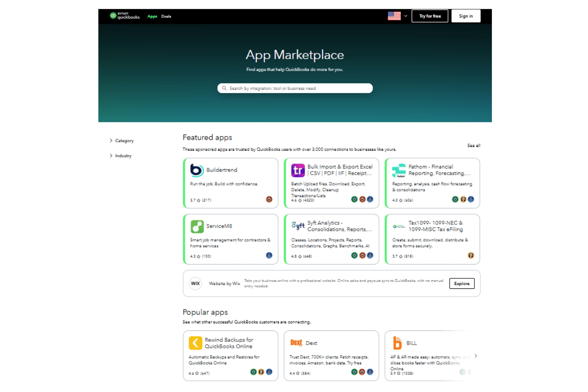Click the 3.7 (818) rating on Tax1099

pos(403,256)
